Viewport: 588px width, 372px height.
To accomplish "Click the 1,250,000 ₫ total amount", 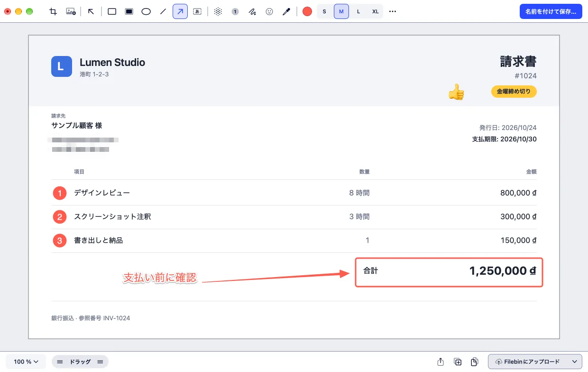I will point(503,271).
